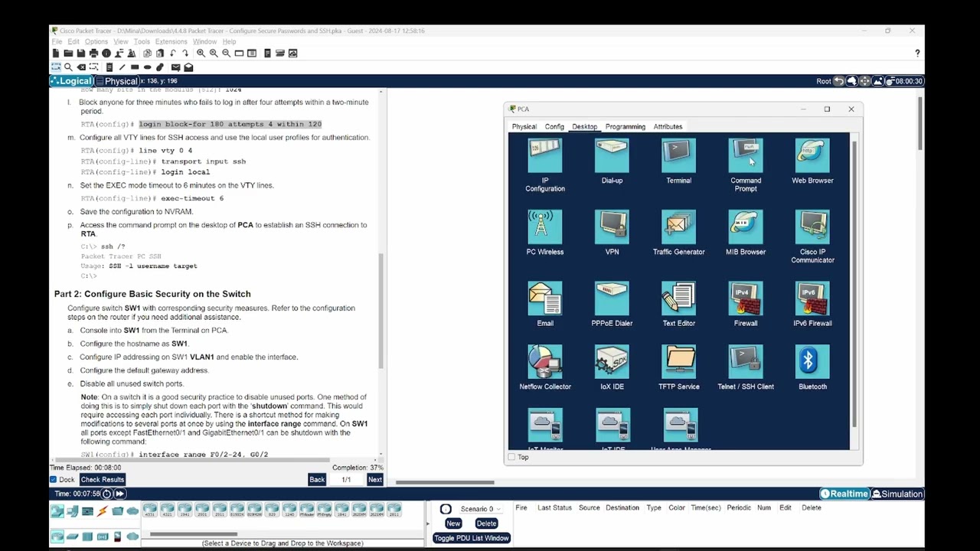The image size is (980, 551).
Task: Click the Save toolbar icon
Action: point(80,54)
